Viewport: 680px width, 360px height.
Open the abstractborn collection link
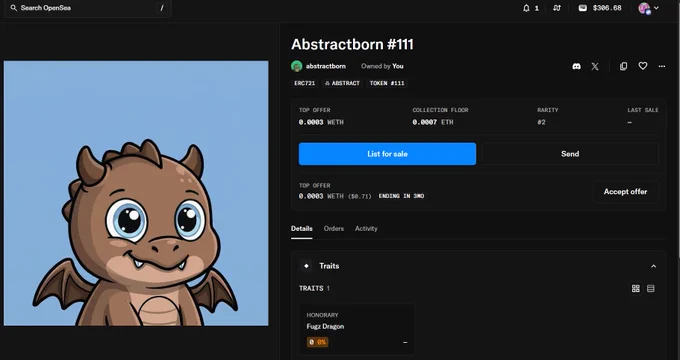(326, 66)
